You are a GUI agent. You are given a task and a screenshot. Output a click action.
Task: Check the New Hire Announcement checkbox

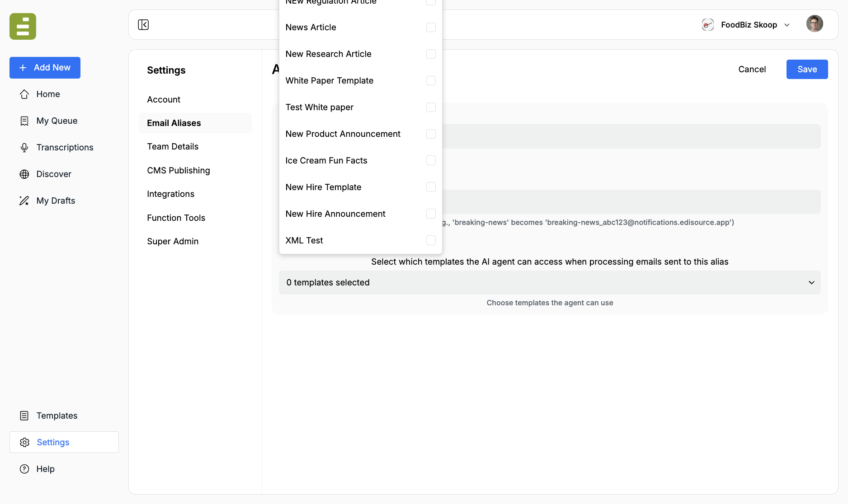(x=431, y=214)
